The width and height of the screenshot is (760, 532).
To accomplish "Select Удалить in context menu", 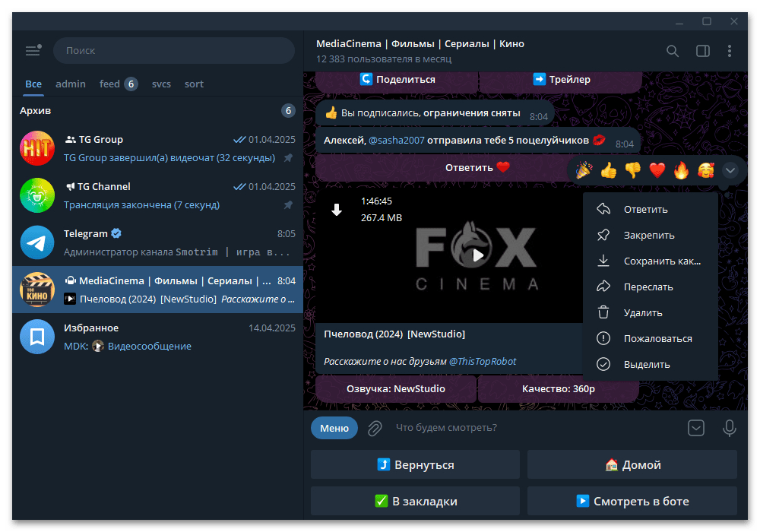I will click(650, 312).
